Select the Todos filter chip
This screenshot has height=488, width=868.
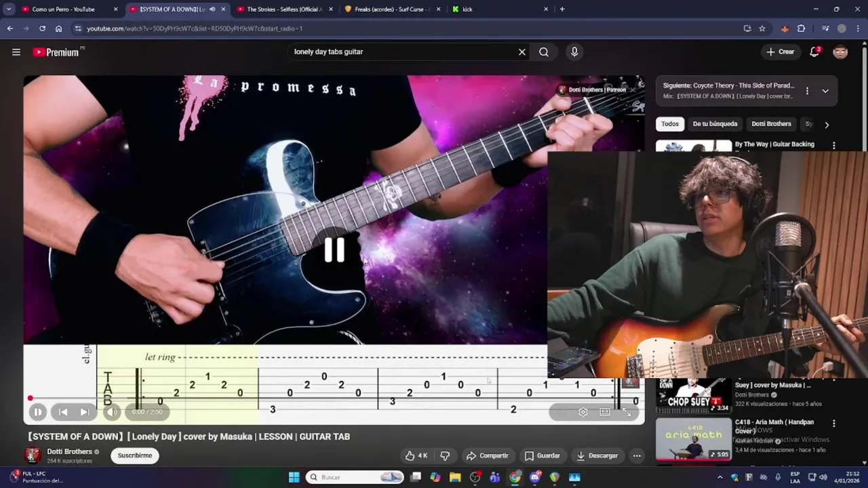point(670,124)
